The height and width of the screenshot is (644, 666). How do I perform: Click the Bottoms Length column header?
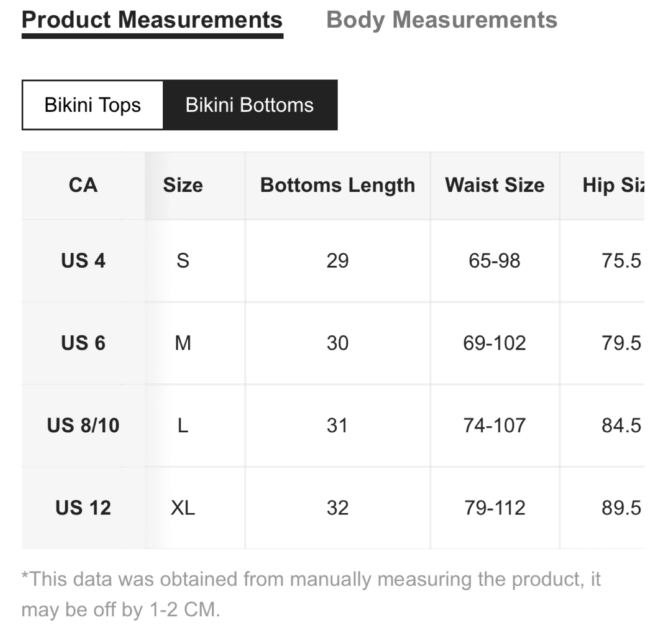338,185
